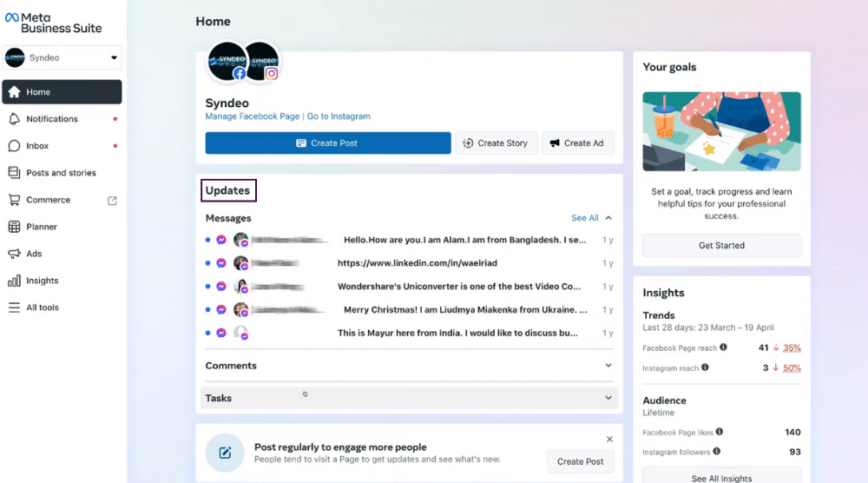Click the Your goals illustration
This screenshot has width=868, height=483.
point(721,131)
